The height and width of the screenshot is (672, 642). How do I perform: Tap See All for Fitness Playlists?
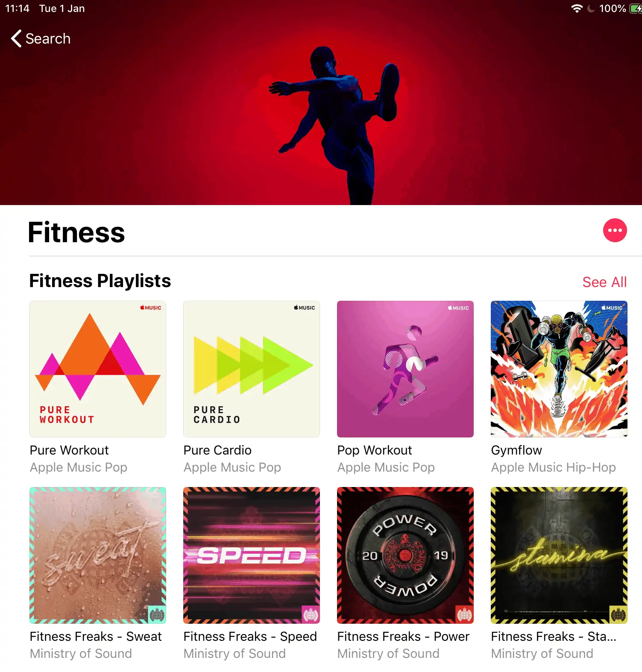[604, 282]
